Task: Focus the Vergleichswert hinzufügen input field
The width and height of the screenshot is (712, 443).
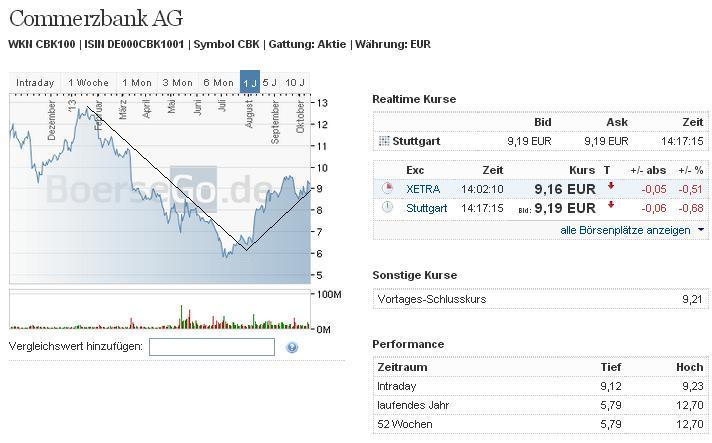Action: point(211,347)
